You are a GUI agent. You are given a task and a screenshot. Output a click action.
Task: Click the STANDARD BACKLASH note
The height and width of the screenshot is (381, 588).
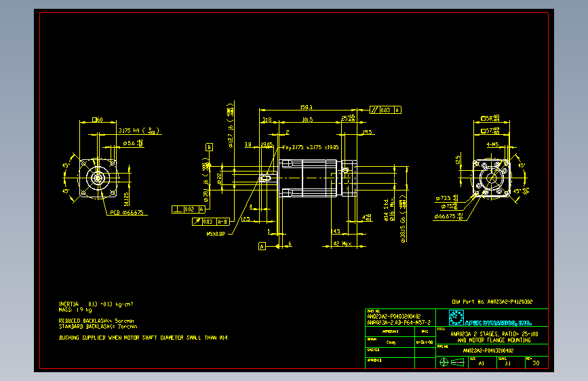click(x=98, y=327)
